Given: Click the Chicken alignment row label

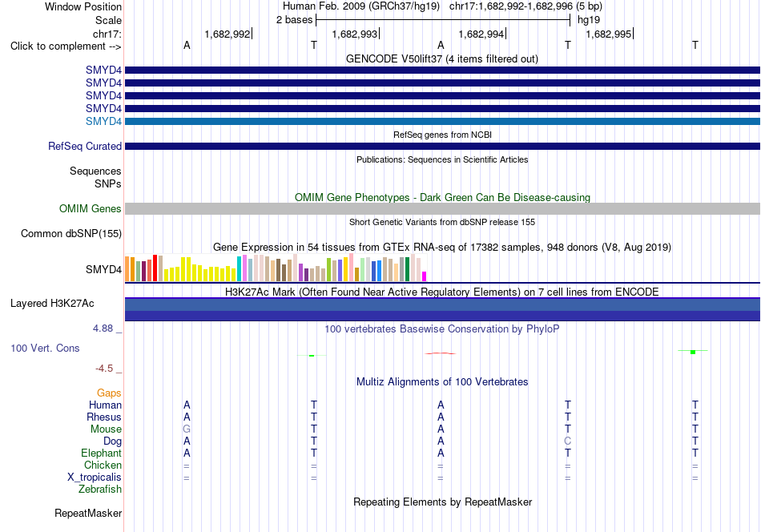Looking at the screenshot, I should (103, 465).
